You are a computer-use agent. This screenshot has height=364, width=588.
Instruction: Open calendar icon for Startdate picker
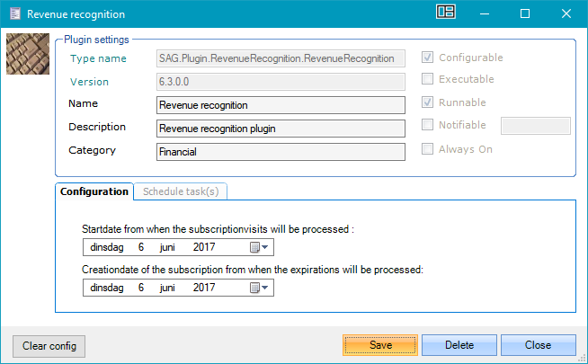254,247
